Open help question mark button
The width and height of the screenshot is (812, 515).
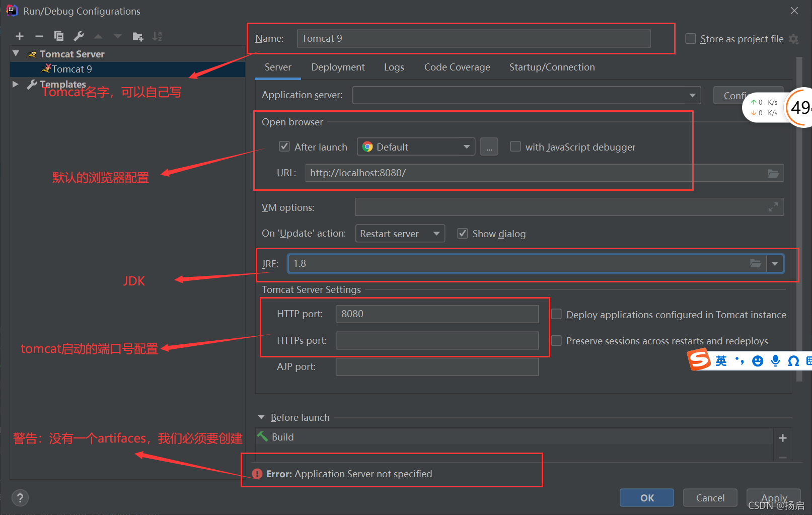(20, 498)
